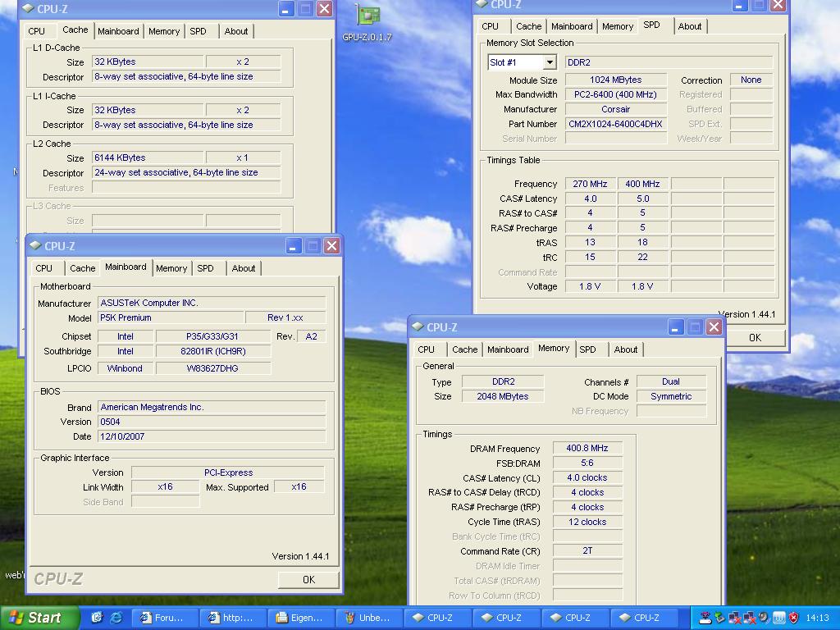Click the Show Desktop quick launch icon
The image size is (840, 630).
(97, 618)
